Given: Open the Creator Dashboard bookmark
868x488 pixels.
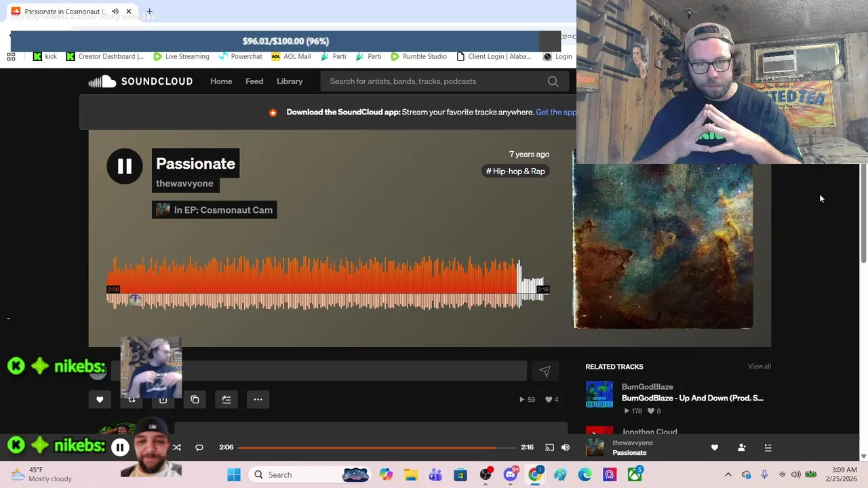Looking at the screenshot, I should pyautogui.click(x=105, y=56).
